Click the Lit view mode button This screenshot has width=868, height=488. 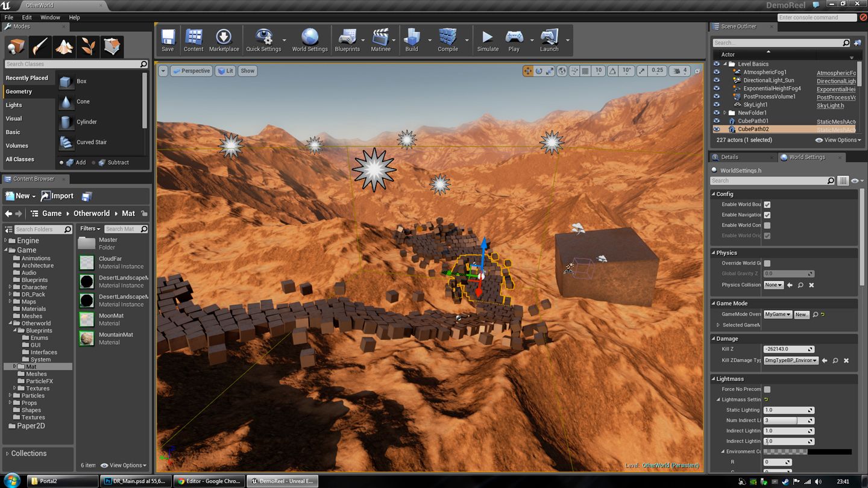click(225, 71)
